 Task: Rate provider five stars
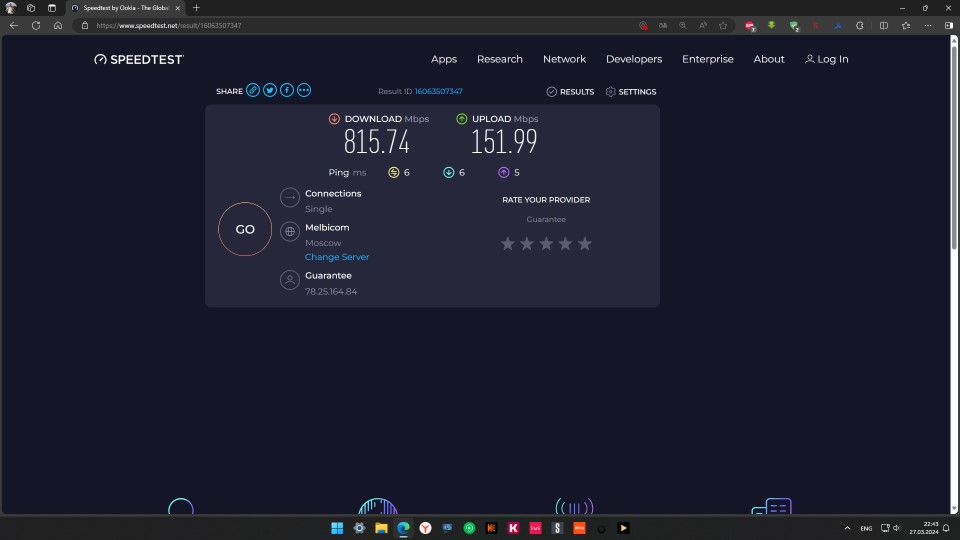(x=585, y=244)
